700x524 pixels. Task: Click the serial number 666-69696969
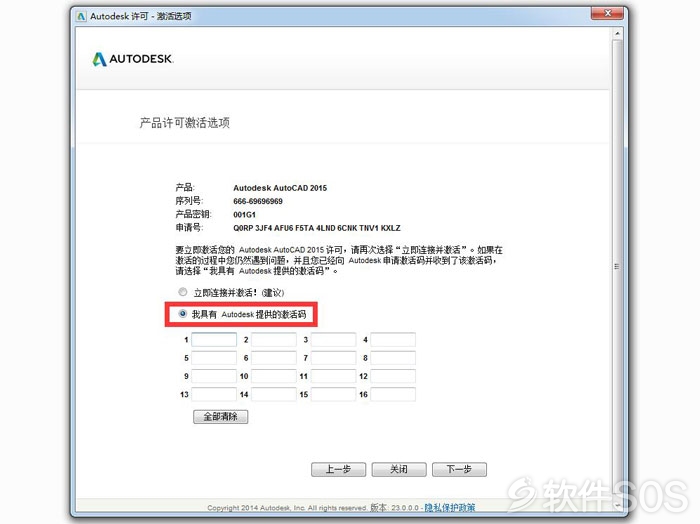point(258,201)
